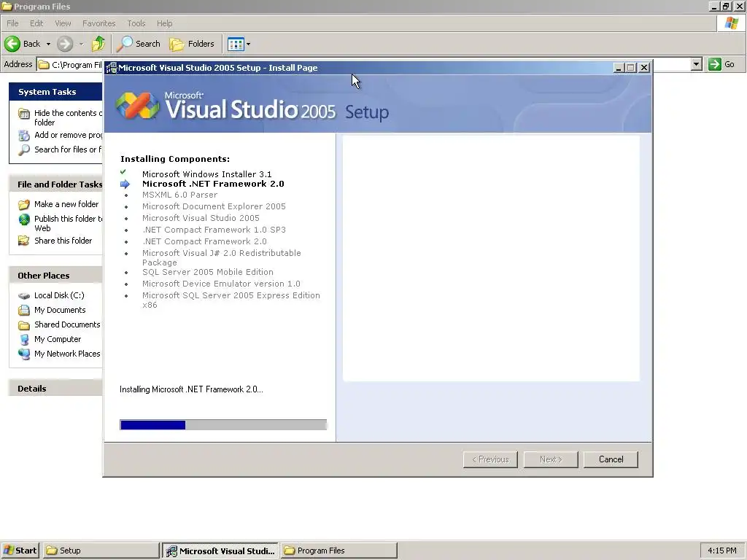Switch to Program Files taskbar button
Screen dimensions: 747x560
338,550
